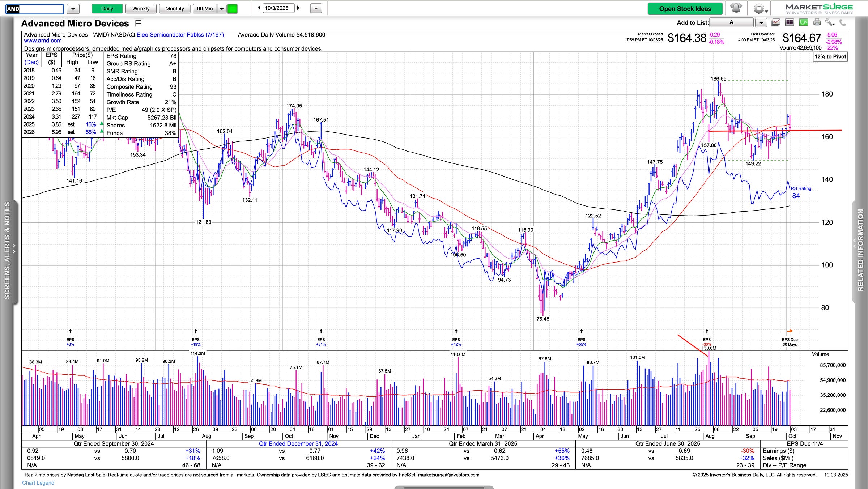Switch chart to Monthly timeframe

pos(174,9)
